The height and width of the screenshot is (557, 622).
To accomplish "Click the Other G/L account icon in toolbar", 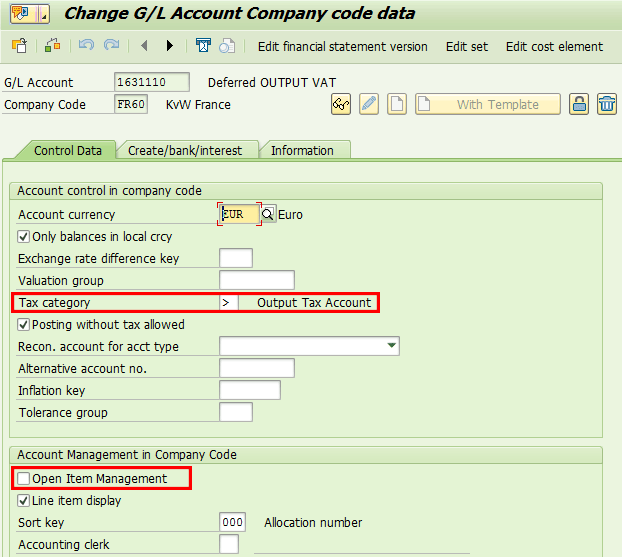I will 19,46.
